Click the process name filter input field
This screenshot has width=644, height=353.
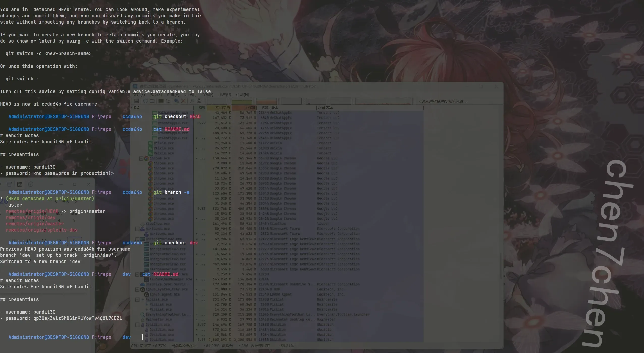443,101
